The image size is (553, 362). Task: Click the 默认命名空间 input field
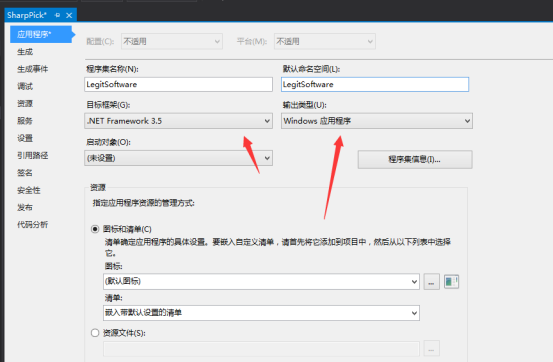point(375,85)
